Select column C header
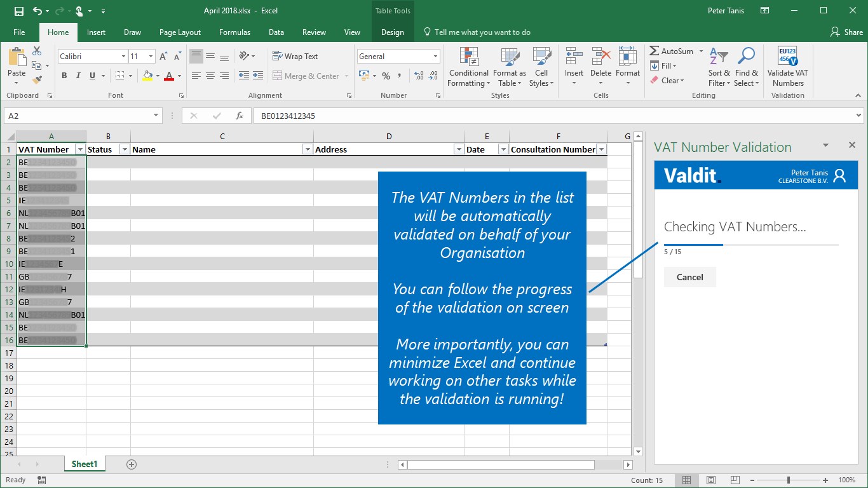This screenshot has height=488, width=868. point(222,136)
